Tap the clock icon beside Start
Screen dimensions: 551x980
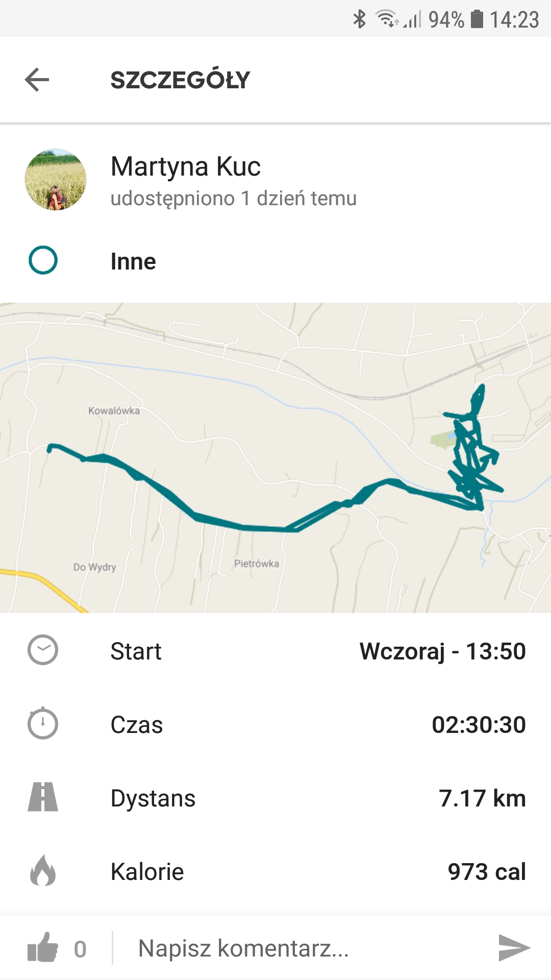click(43, 650)
